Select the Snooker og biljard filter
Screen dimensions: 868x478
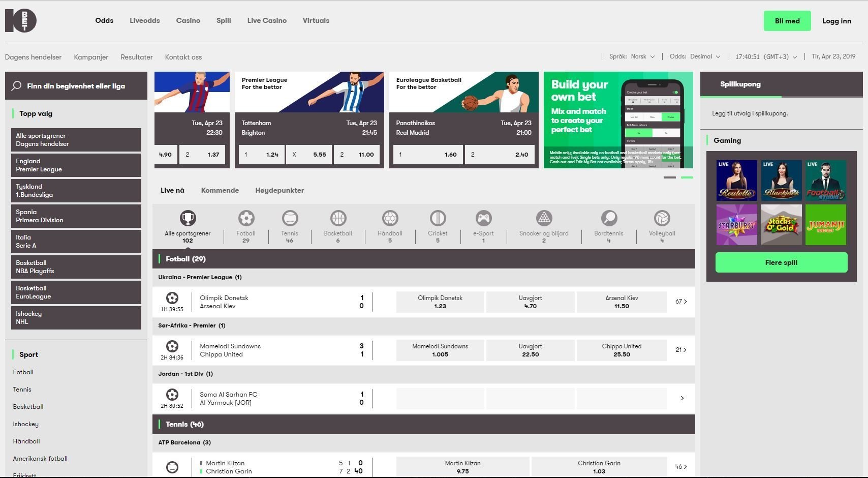543,222
